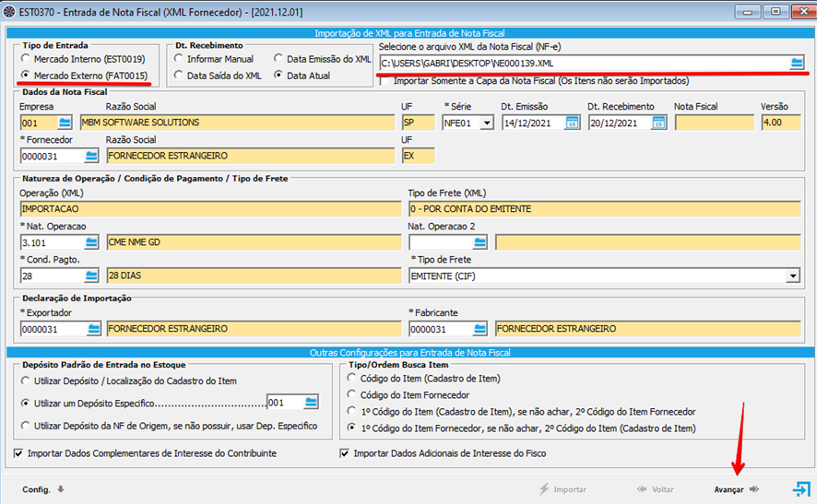This screenshot has width=817, height=504.
Task: Toggle Importar Dados Adicionais do Fisco
Action: point(344,453)
